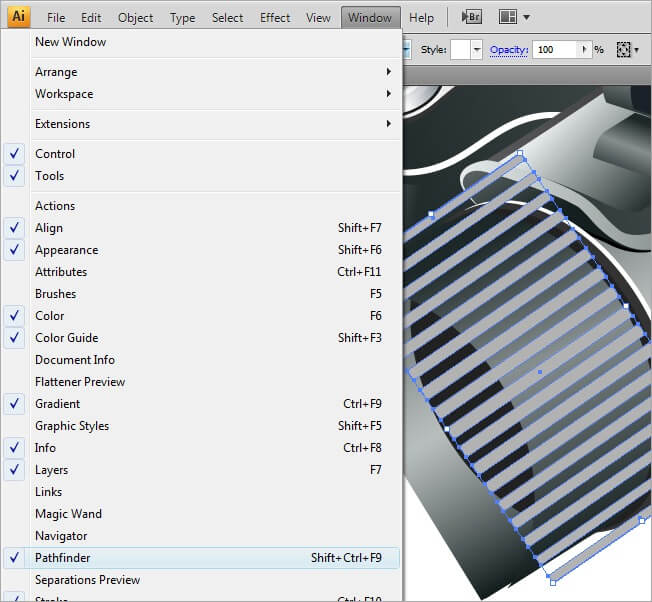
Task: Click the Adobe Illustrator Ai logo icon
Action: click(18, 17)
